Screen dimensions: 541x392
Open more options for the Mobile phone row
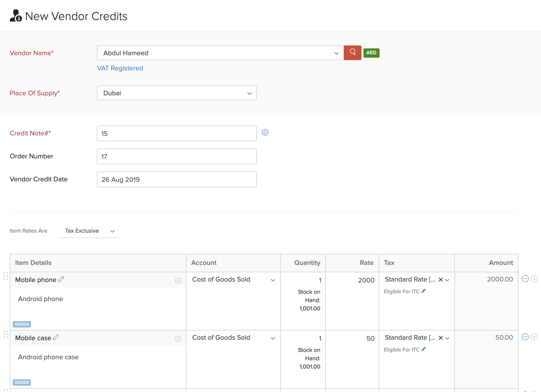pos(525,278)
